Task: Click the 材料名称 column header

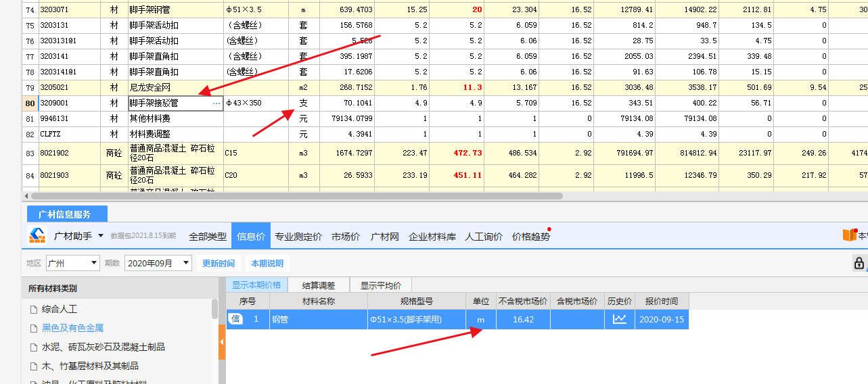Action: pyautogui.click(x=318, y=302)
